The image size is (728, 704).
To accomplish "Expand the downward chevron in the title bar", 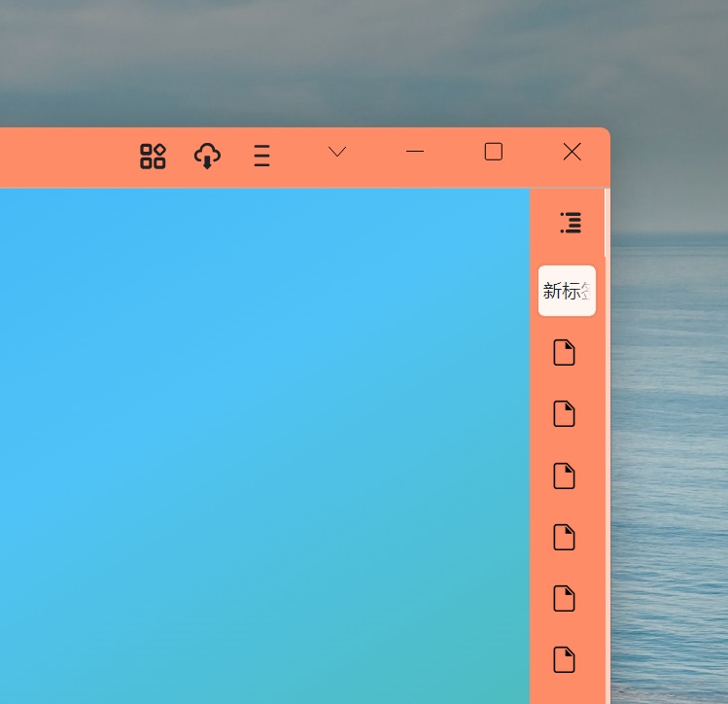I will [x=337, y=152].
